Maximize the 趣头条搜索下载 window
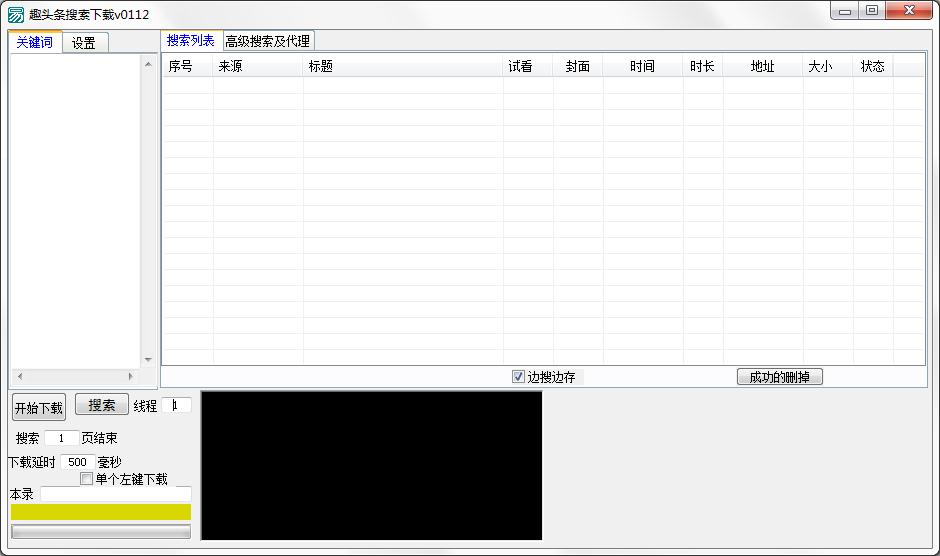 872,11
